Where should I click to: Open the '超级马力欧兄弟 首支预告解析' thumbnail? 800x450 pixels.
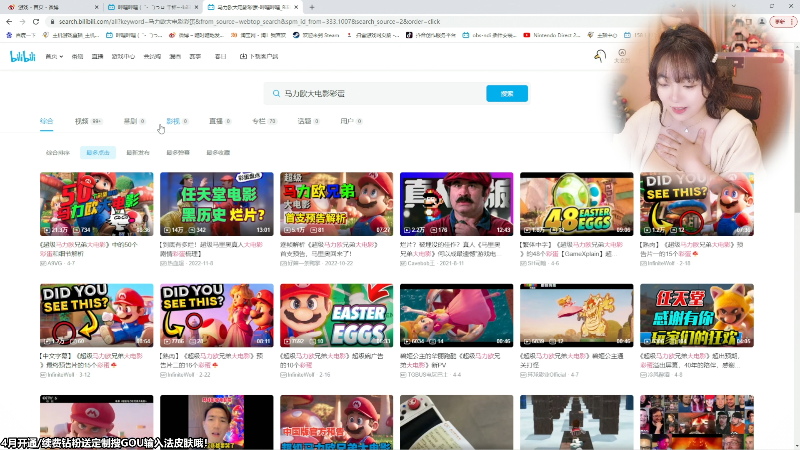pos(337,204)
